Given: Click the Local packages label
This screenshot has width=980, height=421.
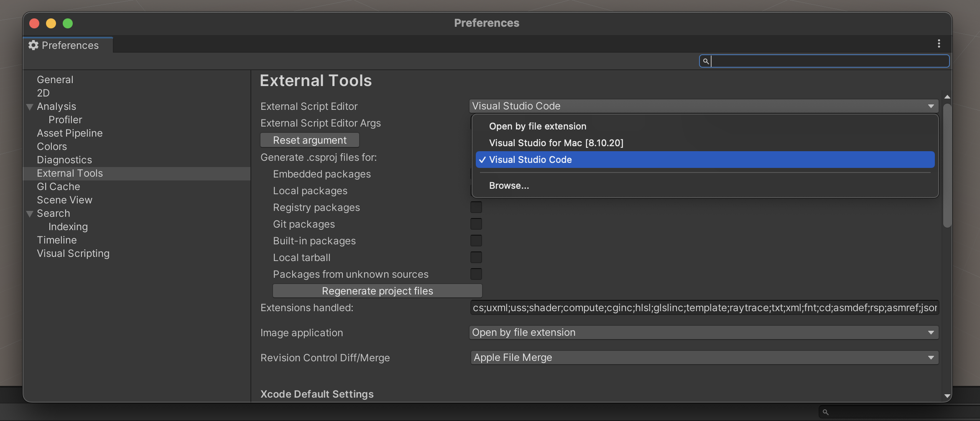Looking at the screenshot, I should point(310,190).
